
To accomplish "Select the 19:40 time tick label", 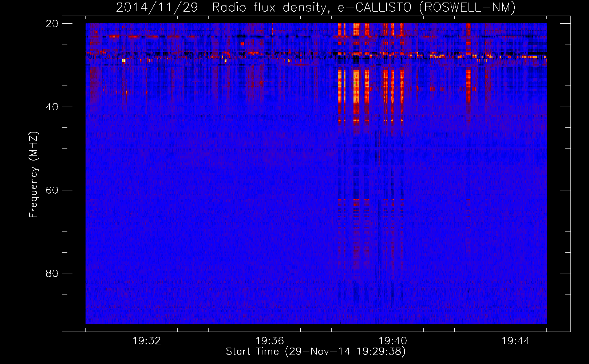I will coord(393,341).
